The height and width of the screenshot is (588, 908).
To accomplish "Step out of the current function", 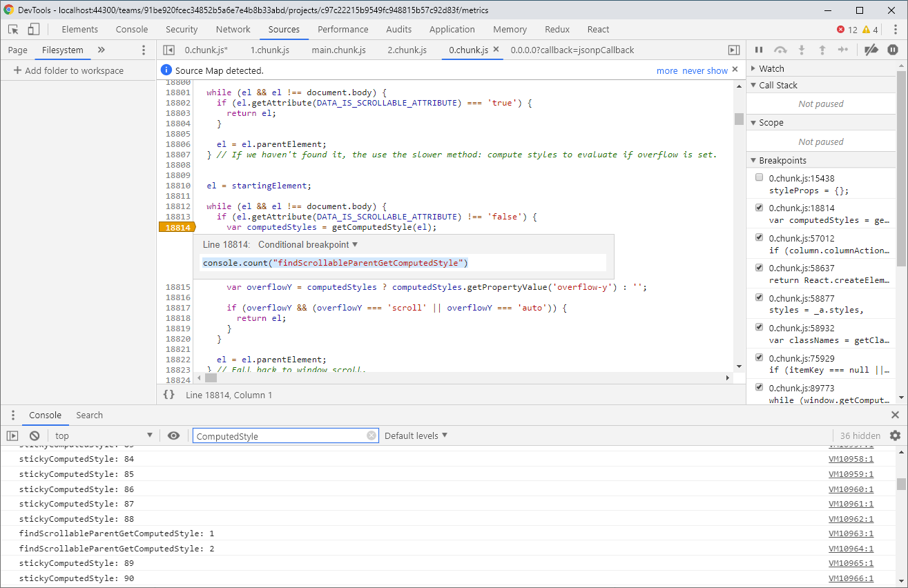I will (822, 50).
